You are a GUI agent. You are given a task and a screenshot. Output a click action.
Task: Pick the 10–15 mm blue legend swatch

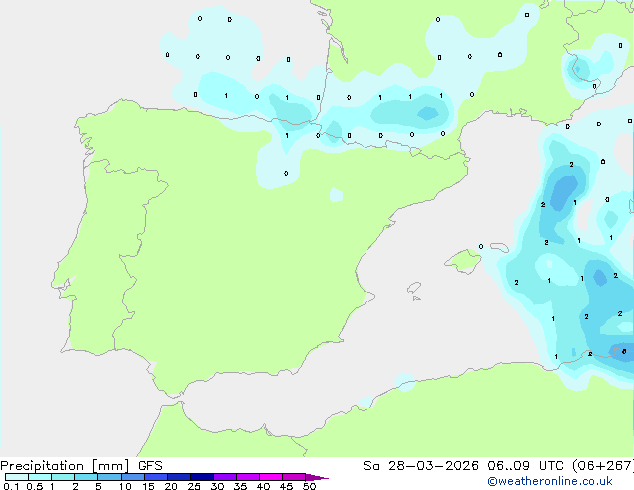tap(133, 477)
